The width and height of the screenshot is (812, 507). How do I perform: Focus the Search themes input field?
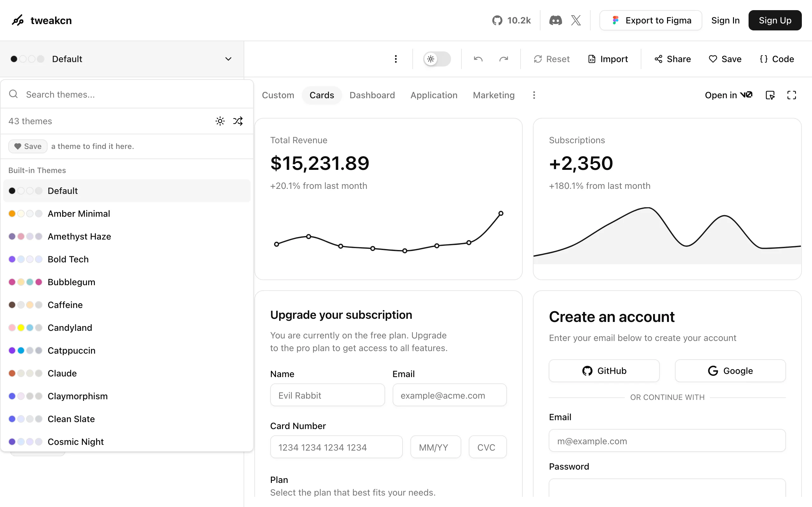[x=127, y=94]
